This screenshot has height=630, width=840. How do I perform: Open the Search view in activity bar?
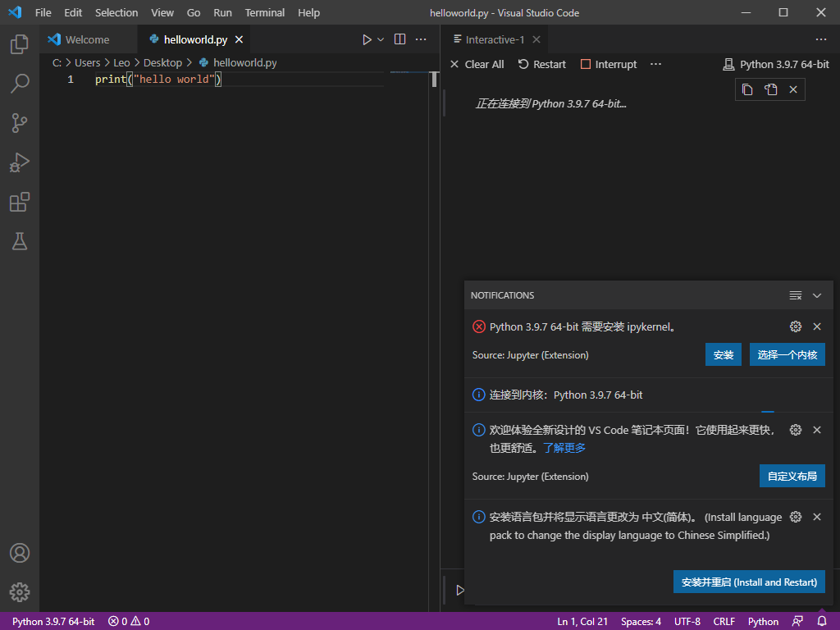[x=20, y=84]
